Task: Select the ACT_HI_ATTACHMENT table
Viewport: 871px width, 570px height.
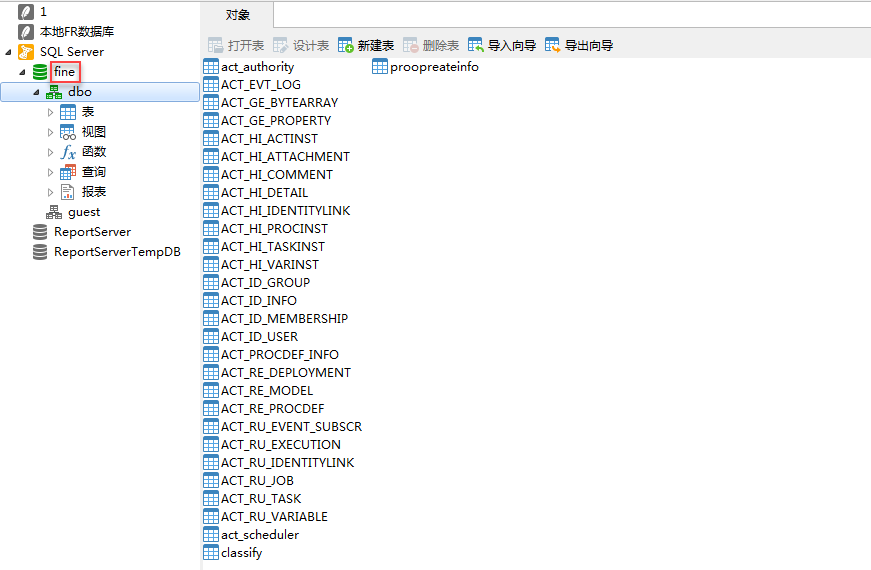Action: click(285, 157)
